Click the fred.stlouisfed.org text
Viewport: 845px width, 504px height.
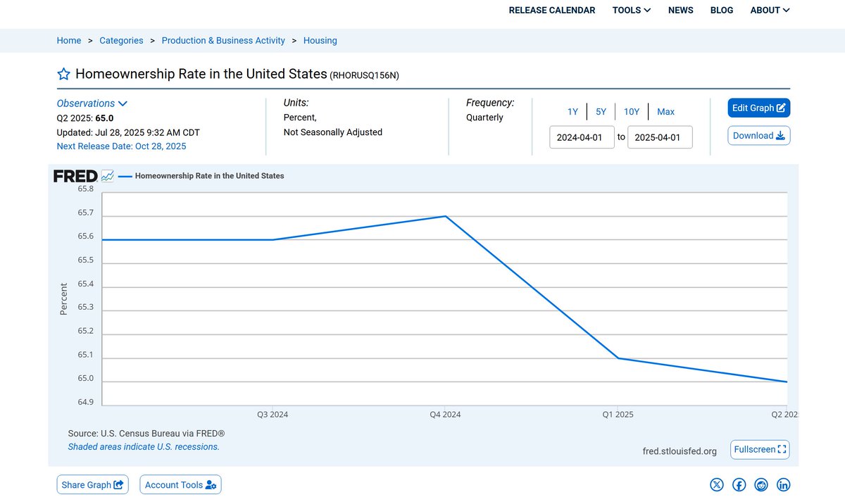[680, 451]
